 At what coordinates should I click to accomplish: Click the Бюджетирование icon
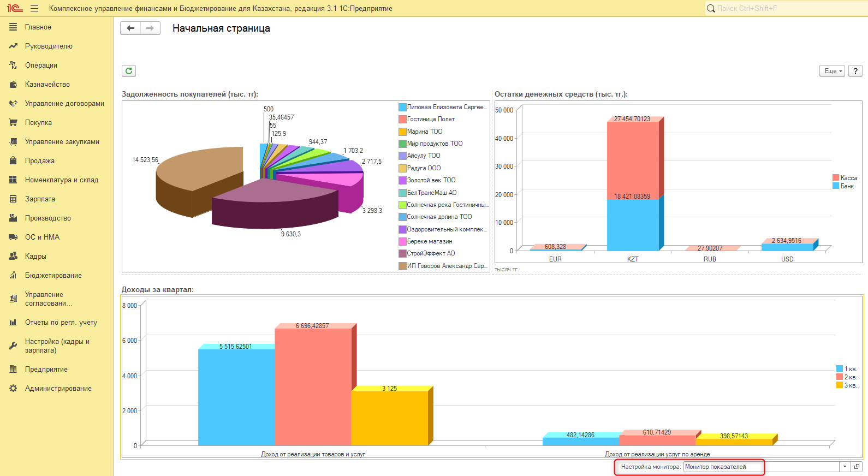pos(13,275)
